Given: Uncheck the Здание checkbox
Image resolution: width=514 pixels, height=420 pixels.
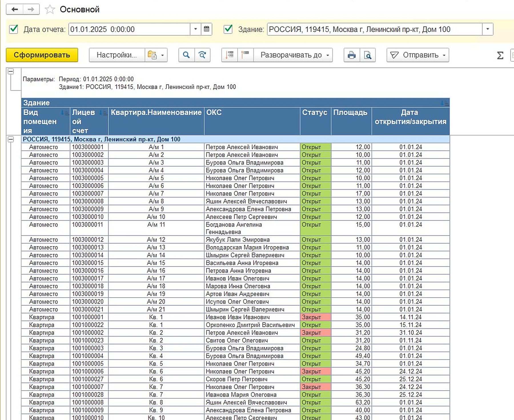Looking at the screenshot, I should point(228,29).
